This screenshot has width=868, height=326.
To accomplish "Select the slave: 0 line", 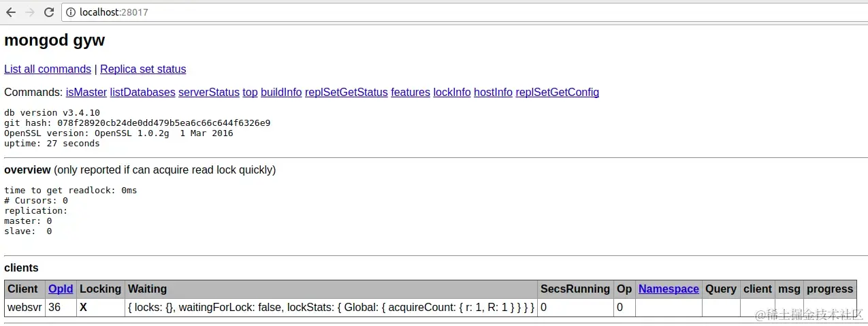I will [28, 231].
